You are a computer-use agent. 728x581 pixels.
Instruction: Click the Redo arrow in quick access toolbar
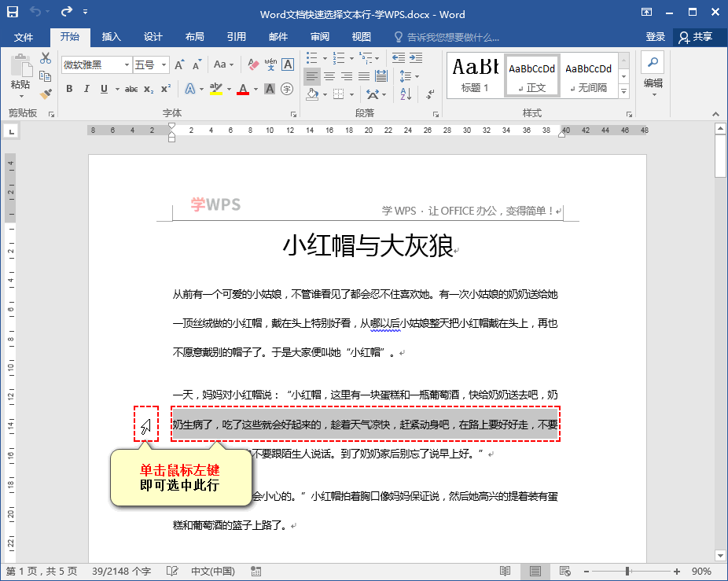point(66,11)
